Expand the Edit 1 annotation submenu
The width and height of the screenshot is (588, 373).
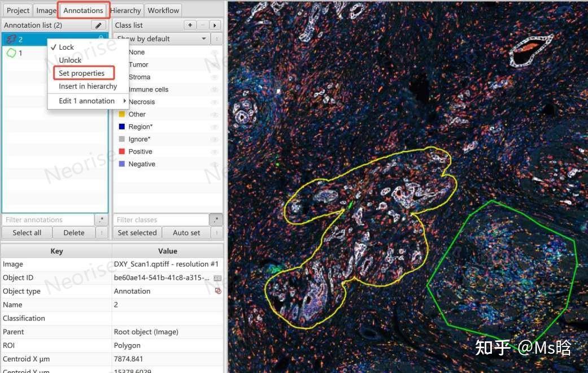(x=88, y=101)
